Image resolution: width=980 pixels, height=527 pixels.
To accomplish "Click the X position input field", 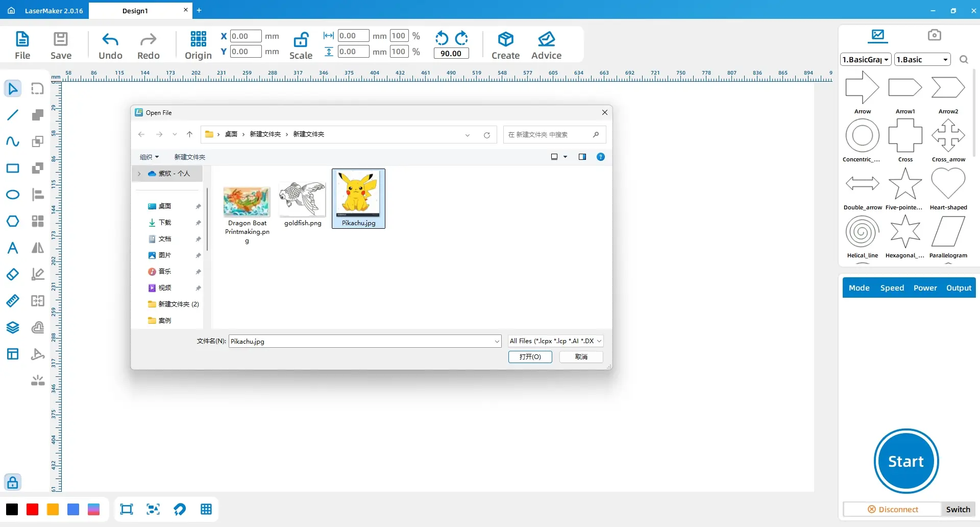I will pyautogui.click(x=246, y=36).
